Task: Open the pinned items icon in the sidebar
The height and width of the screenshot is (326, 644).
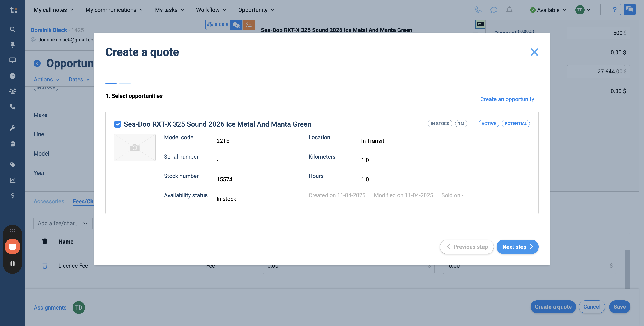Action: click(x=12, y=45)
